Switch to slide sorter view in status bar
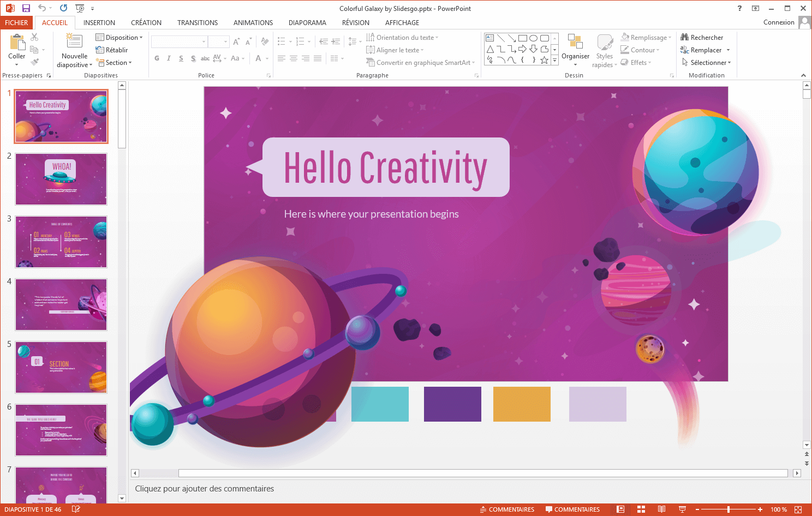Image resolution: width=812 pixels, height=516 pixels. [x=640, y=509]
